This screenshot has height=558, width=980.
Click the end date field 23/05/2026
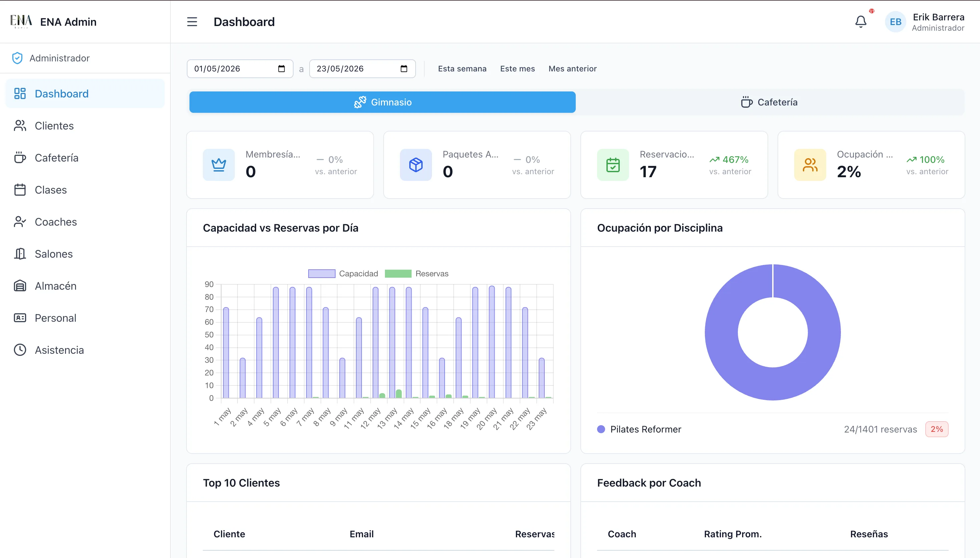click(362, 69)
